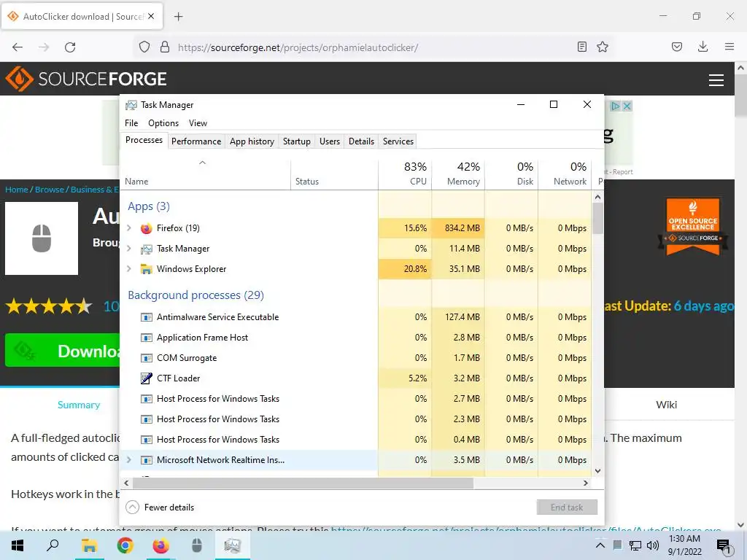This screenshot has width=747, height=560.
Task: Launch Chrome from the taskbar
Action: point(125,545)
